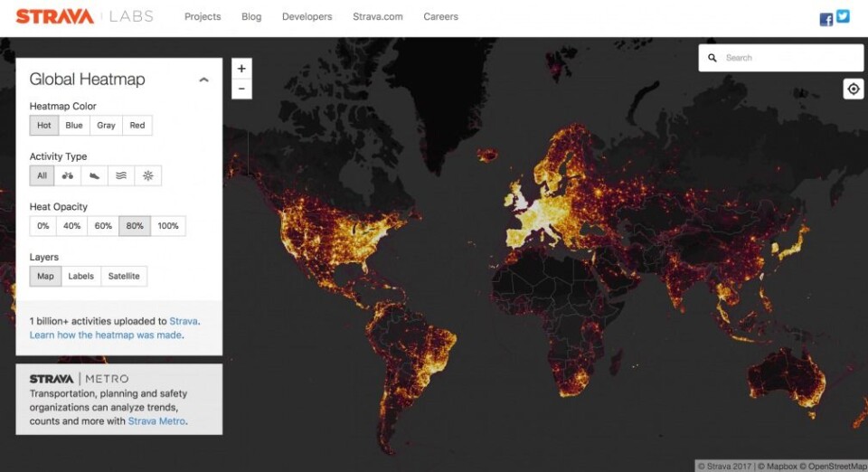The image size is (868, 472).
Task: Open the Developers menu item
Action: tap(307, 16)
